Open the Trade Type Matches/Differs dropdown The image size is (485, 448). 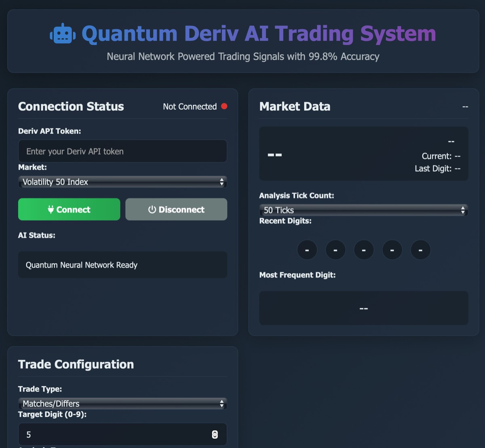pos(122,404)
